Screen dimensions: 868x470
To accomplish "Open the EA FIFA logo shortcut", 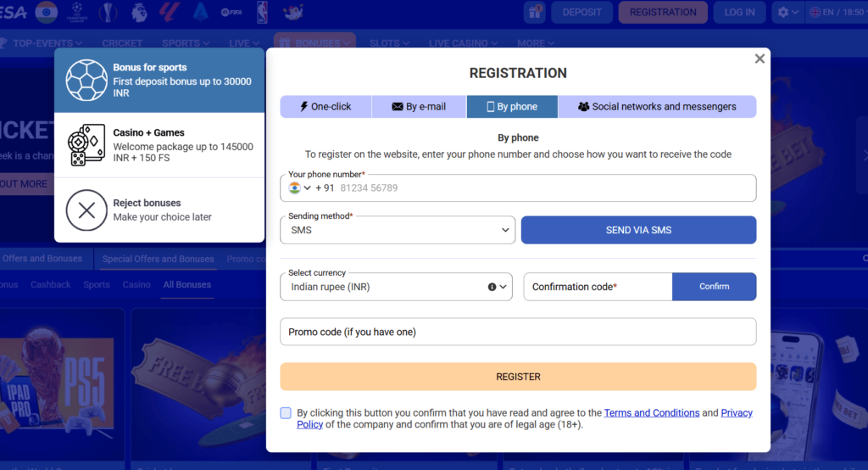I will coord(231,12).
